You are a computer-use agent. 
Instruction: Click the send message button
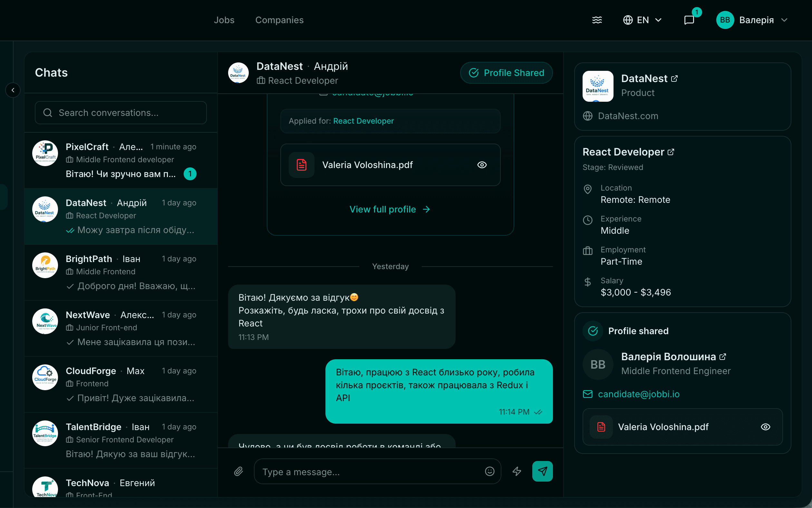(542, 471)
